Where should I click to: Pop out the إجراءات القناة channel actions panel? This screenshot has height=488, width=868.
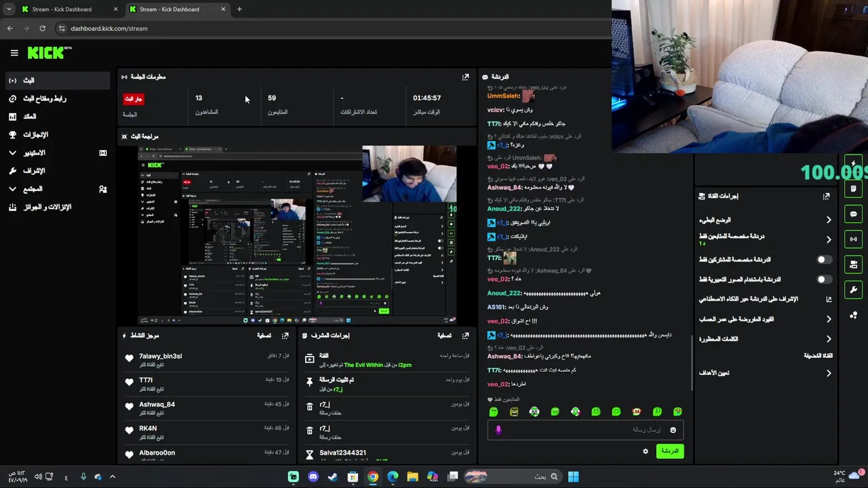pyautogui.click(x=826, y=197)
